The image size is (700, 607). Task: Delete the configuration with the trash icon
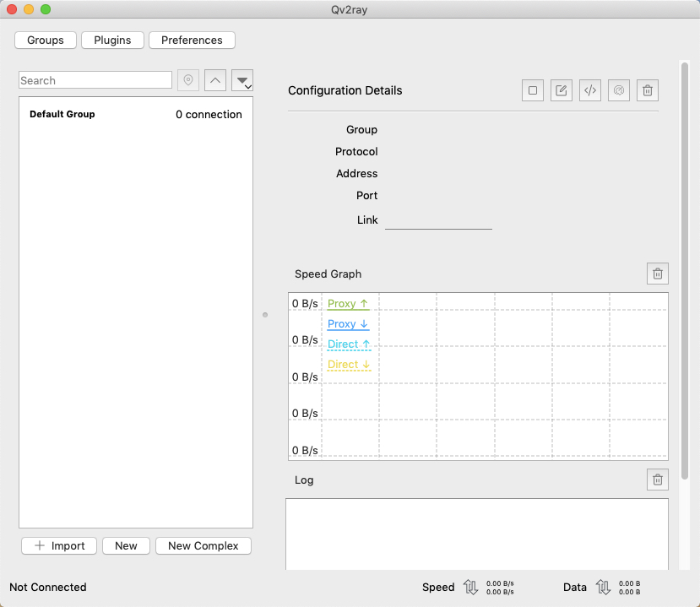point(648,90)
